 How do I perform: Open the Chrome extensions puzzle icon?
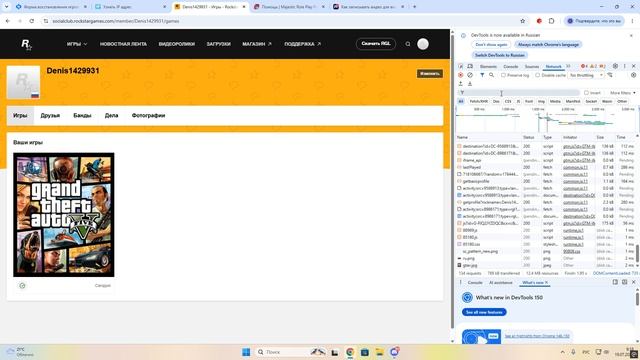(551, 21)
